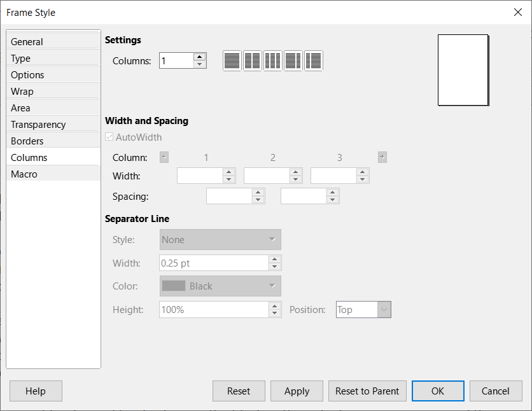Increase the Columns count with the up arrow
The width and height of the screenshot is (532, 411).
coord(200,57)
